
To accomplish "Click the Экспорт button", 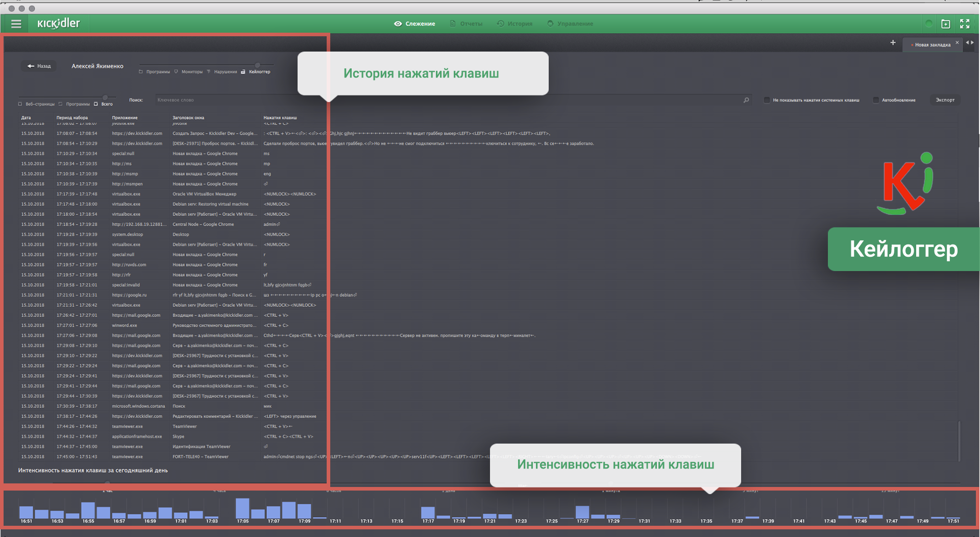I will (x=945, y=100).
